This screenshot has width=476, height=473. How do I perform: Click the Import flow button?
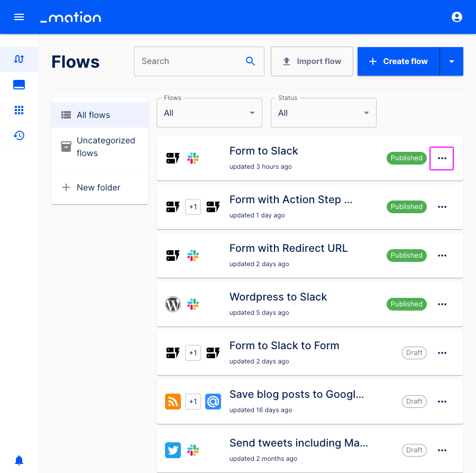pos(312,61)
